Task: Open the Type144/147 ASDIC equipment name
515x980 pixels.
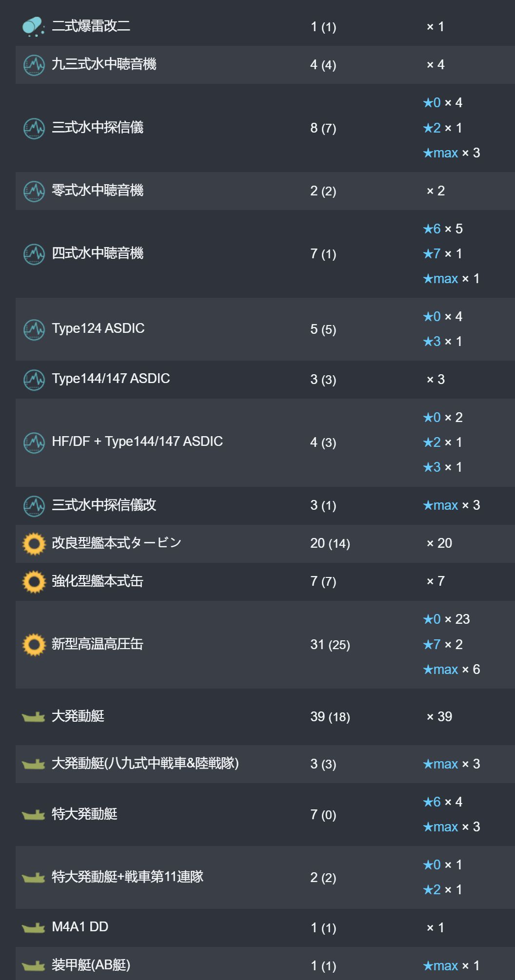Action: tap(111, 379)
